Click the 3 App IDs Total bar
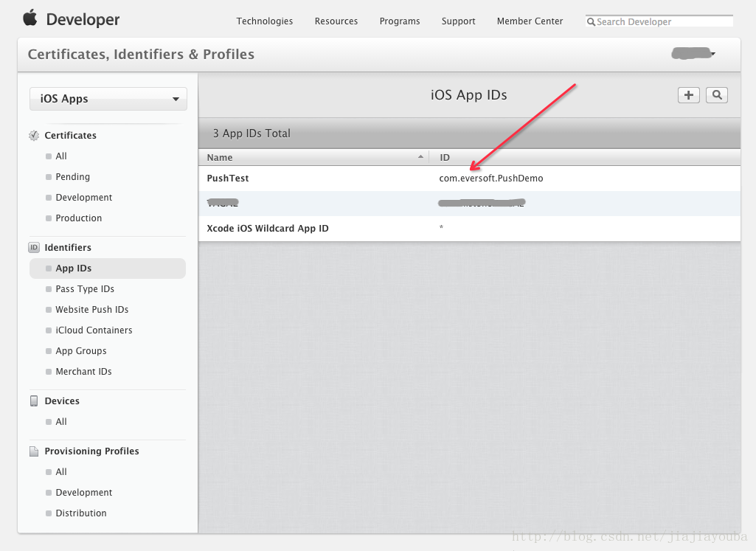The image size is (756, 551). pyautogui.click(x=469, y=133)
